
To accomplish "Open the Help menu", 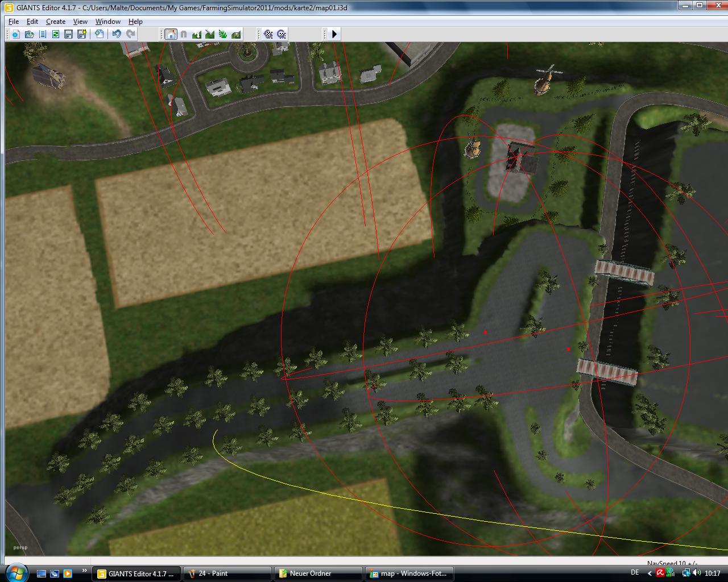I will tap(135, 22).
